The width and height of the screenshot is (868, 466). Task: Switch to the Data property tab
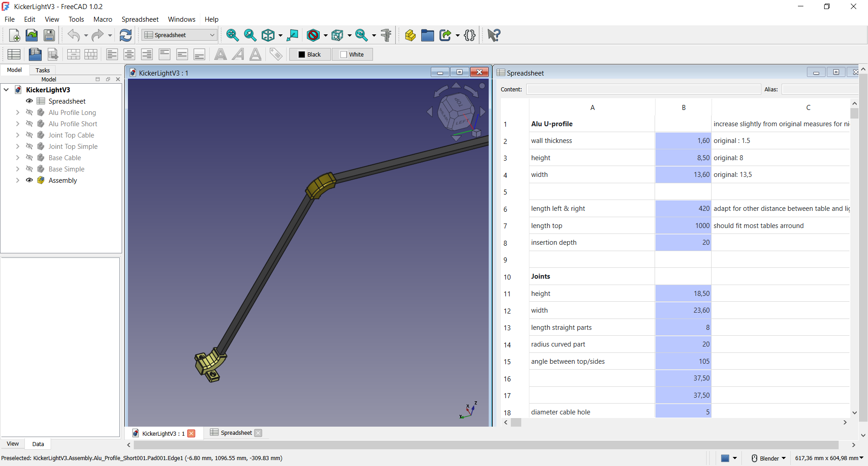(38, 444)
